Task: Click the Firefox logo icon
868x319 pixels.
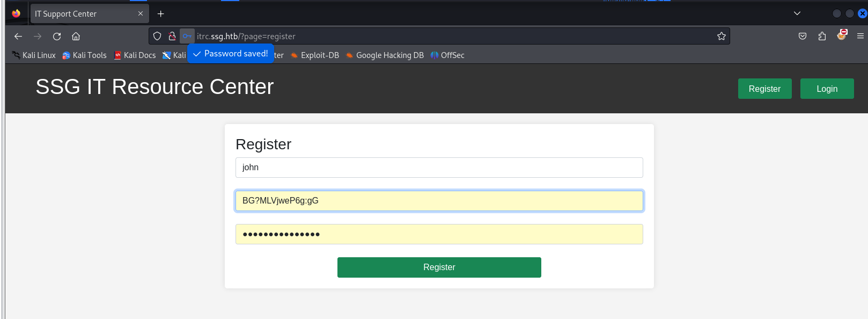Action: 16,13
